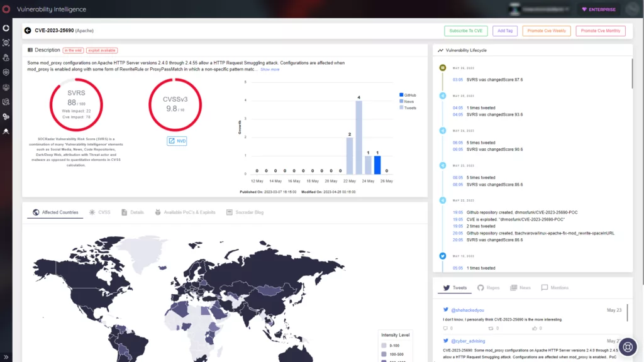Click retweet icon under @shehackedyou tweet
644x362 pixels.
pyautogui.click(x=491, y=328)
